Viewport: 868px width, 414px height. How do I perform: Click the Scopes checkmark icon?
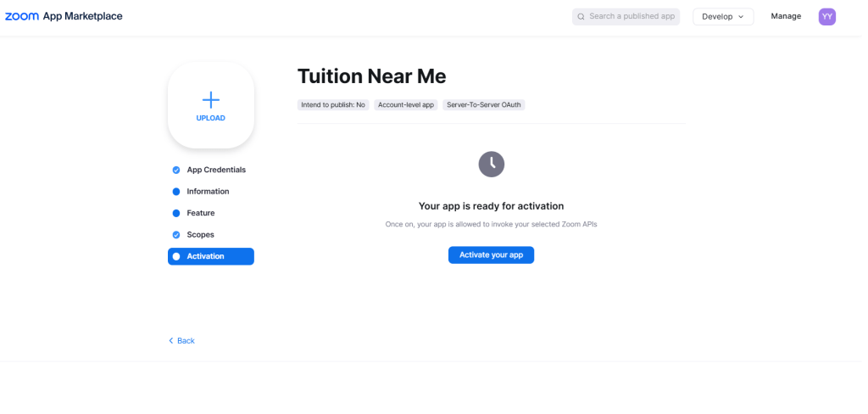coord(176,235)
